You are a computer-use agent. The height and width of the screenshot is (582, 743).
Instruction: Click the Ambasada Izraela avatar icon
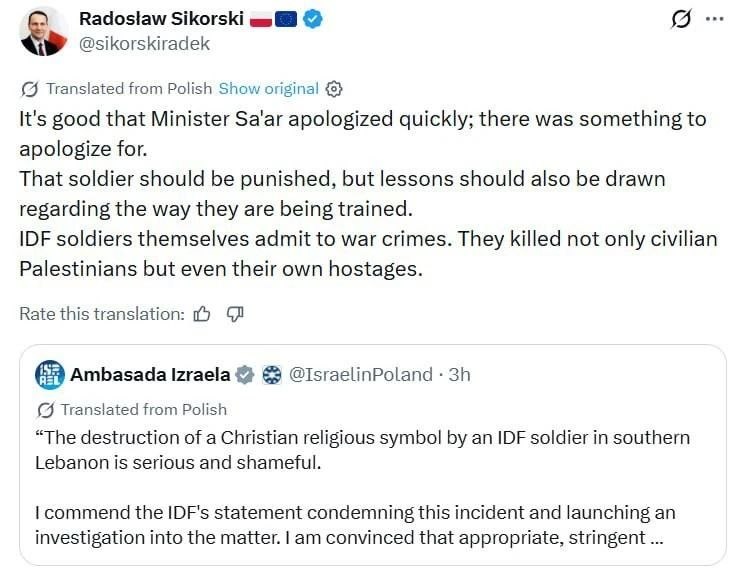50,375
